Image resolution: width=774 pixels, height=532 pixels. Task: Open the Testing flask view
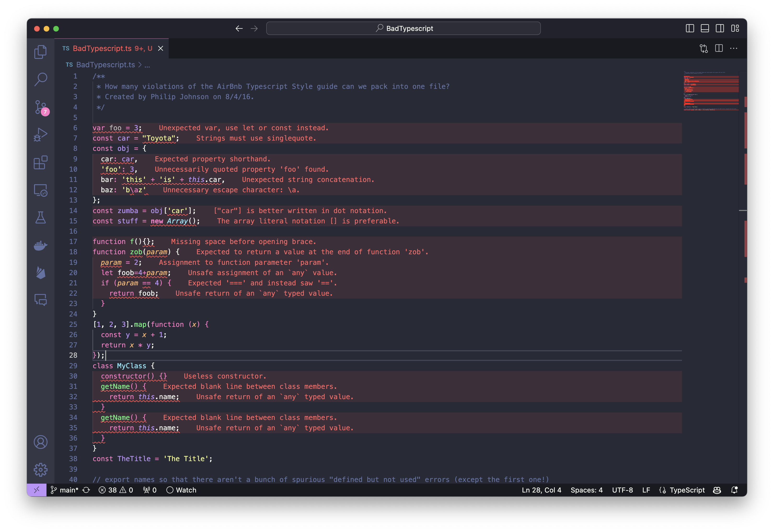(40, 218)
